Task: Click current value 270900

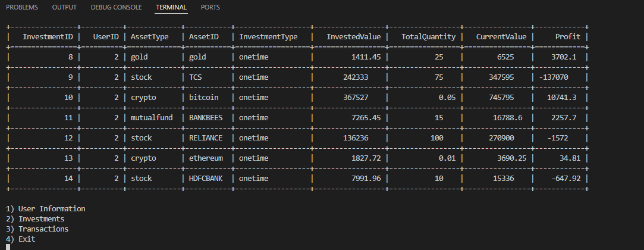Action: coord(501,137)
